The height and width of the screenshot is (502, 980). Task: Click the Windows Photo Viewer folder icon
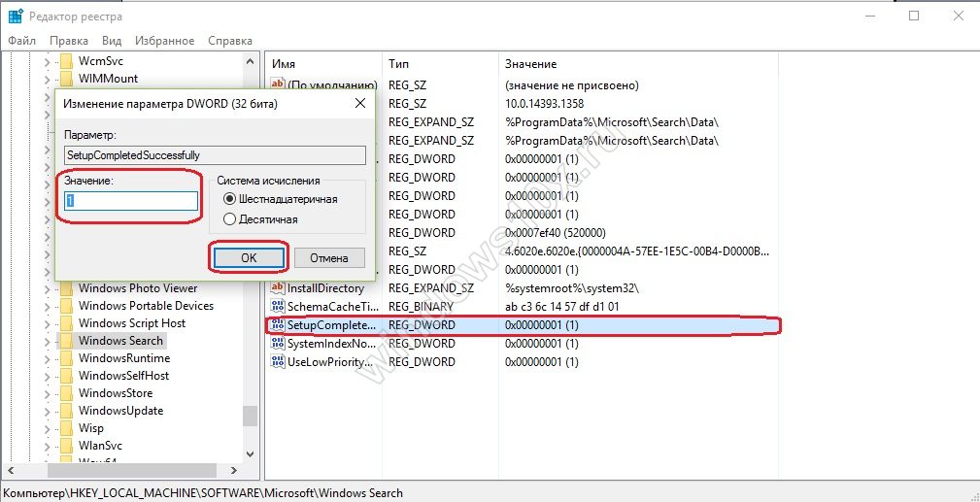click(66, 288)
